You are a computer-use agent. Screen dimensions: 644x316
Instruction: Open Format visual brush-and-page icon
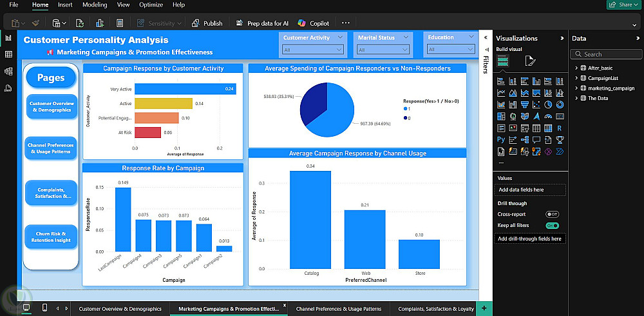(530, 62)
